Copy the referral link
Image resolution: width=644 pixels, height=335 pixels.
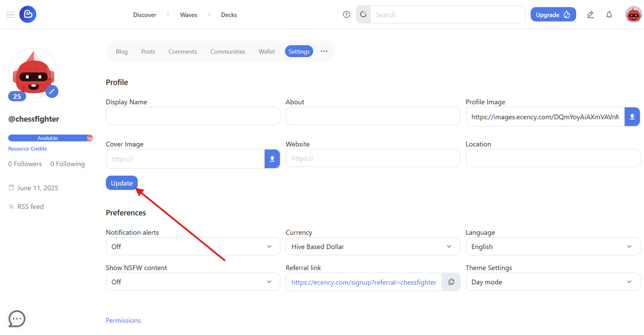point(451,282)
